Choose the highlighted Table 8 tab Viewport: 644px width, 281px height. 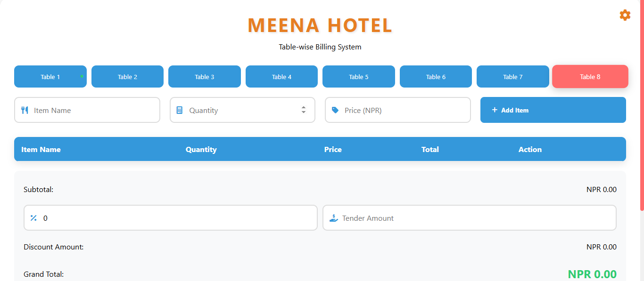590,77
